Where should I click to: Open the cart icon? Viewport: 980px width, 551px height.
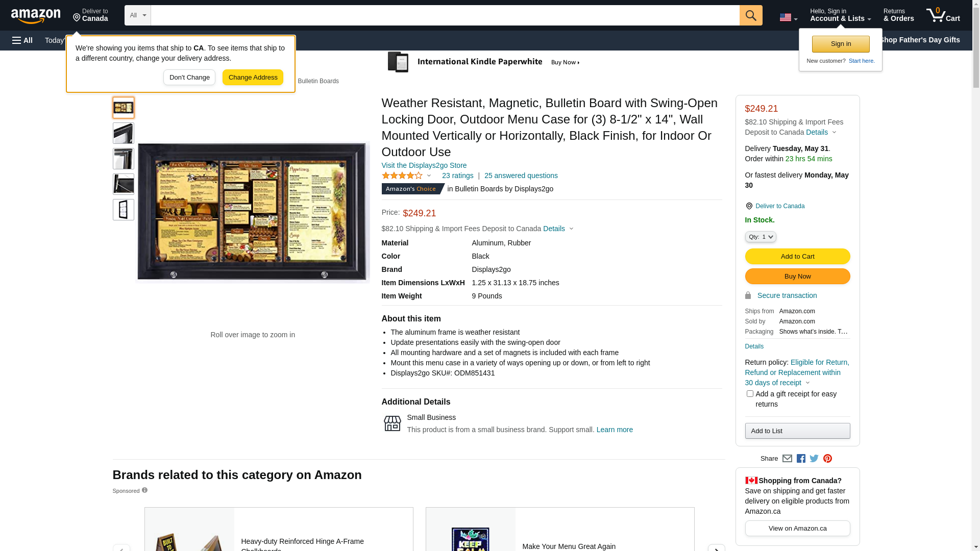click(x=943, y=15)
